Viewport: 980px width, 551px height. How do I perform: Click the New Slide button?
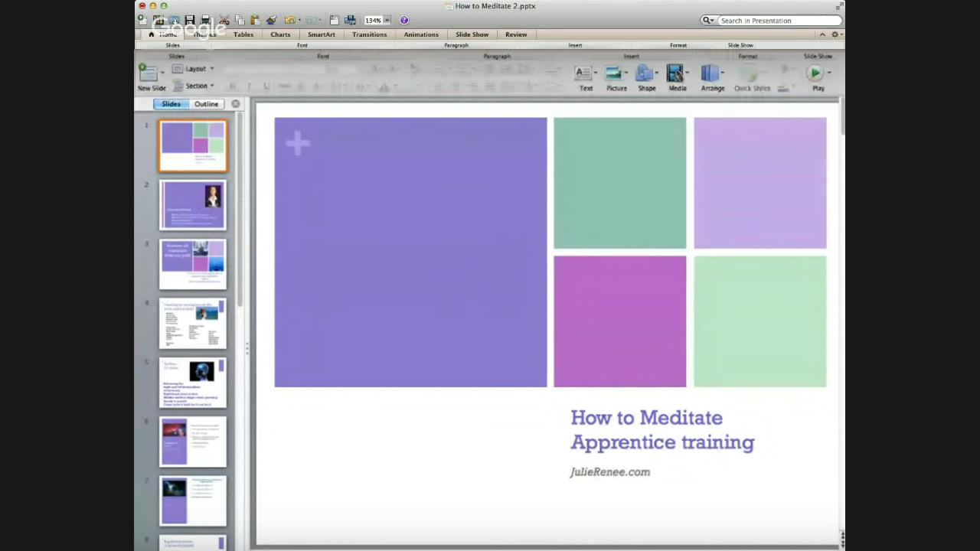click(x=149, y=75)
